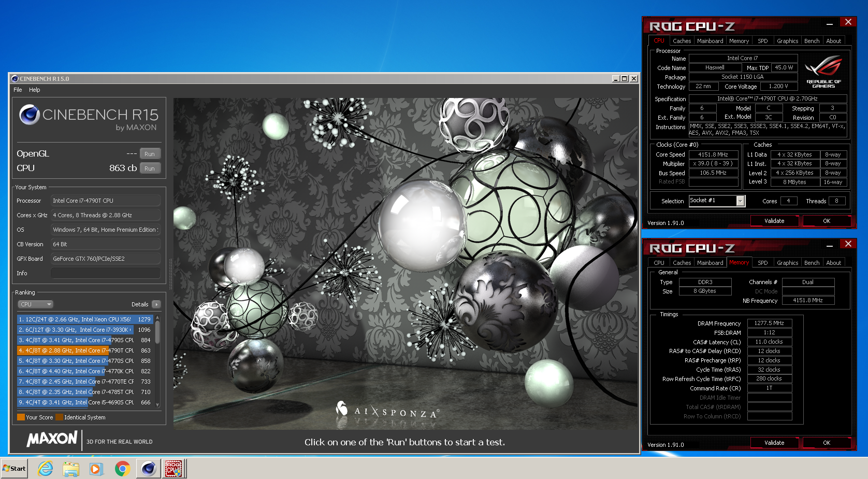868x479 pixels.
Task: Open Google Chrome from the taskbar
Action: point(122,469)
